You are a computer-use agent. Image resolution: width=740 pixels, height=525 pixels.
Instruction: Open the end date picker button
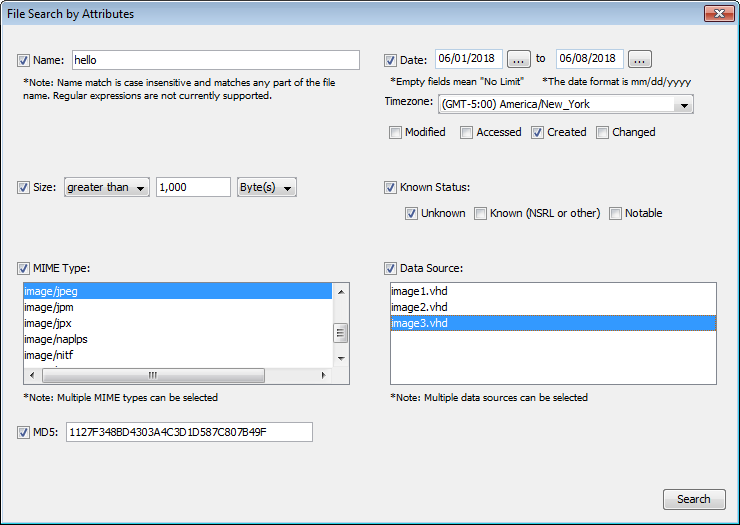coord(640,59)
